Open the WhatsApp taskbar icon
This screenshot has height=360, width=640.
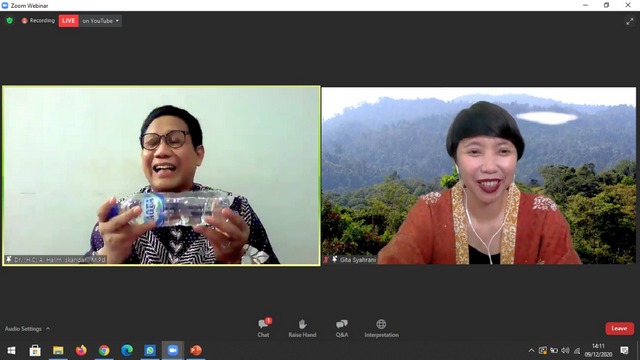pos(150,350)
